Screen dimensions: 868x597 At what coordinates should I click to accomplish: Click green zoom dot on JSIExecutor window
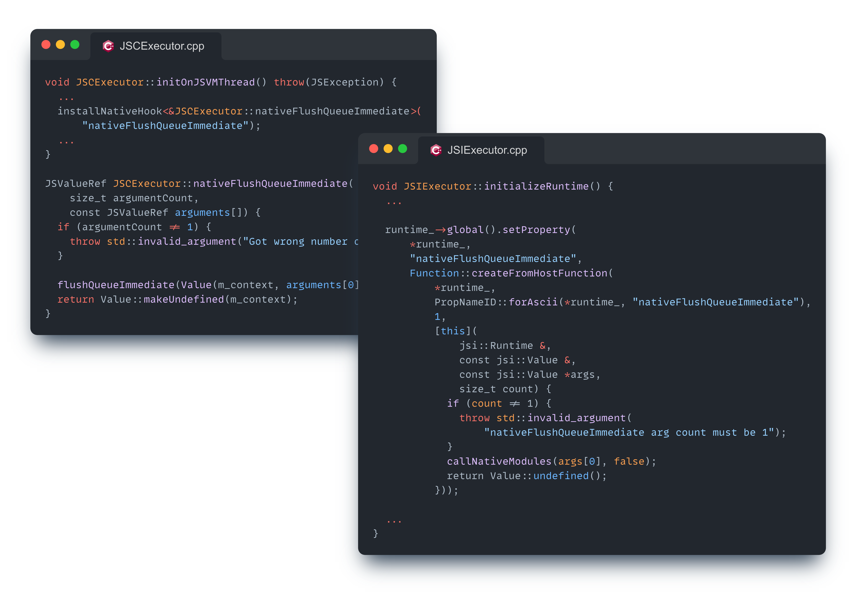pos(402,149)
